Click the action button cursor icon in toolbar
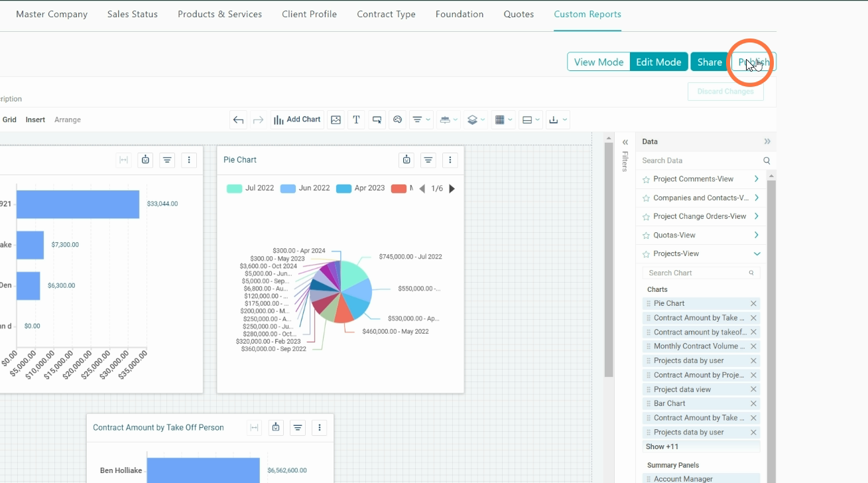868x483 pixels. pos(377,120)
